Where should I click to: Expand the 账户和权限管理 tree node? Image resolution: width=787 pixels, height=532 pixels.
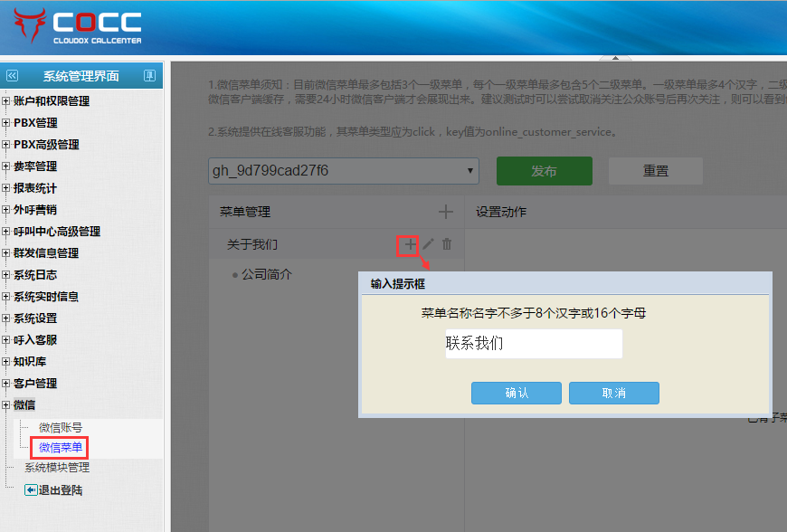tap(6, 101)
